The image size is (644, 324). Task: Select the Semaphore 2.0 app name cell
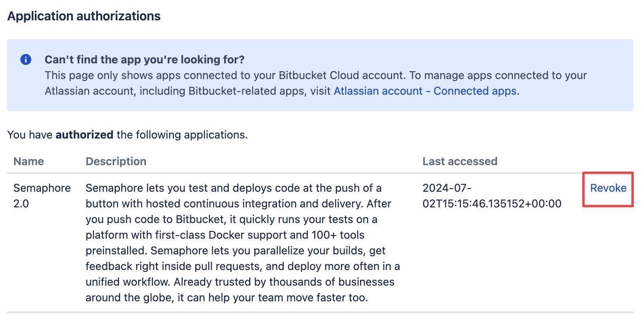(x=42, y=196)
